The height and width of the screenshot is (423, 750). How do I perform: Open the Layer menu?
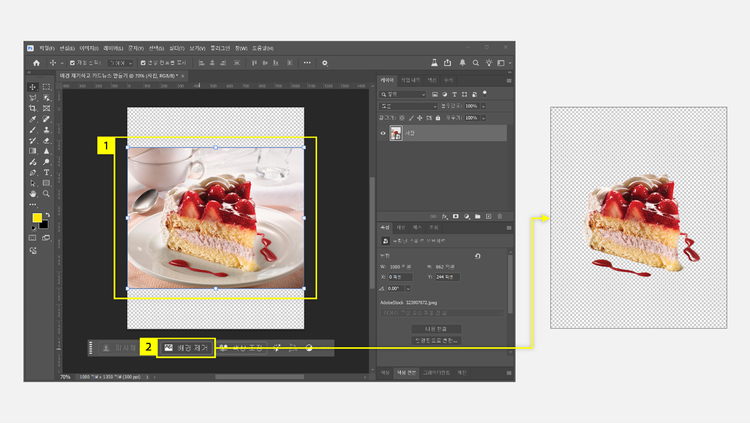113,48
